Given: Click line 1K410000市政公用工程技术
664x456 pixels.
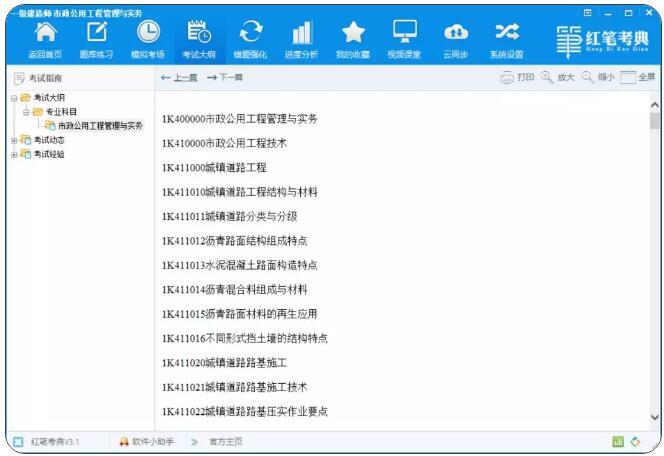Looking at the screenshot, I should (224, 143).
